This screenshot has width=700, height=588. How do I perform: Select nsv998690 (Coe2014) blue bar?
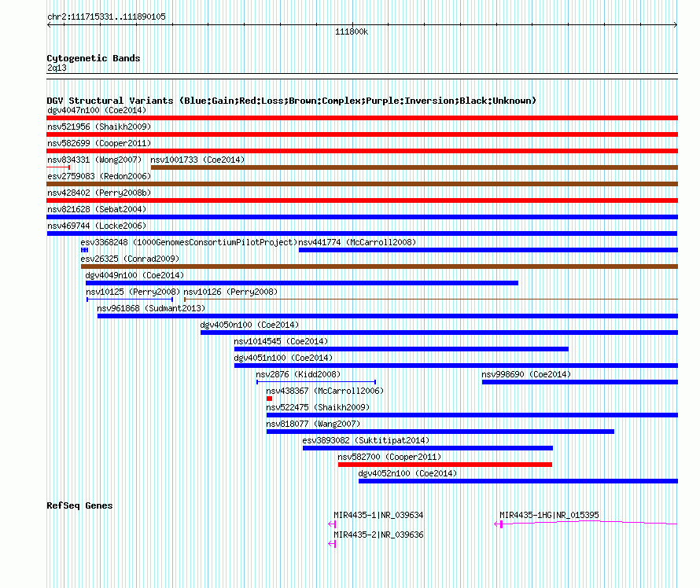580,382
